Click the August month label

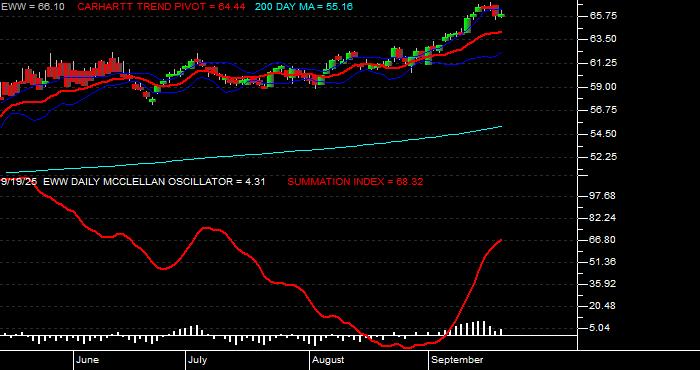tap(328, 360)
